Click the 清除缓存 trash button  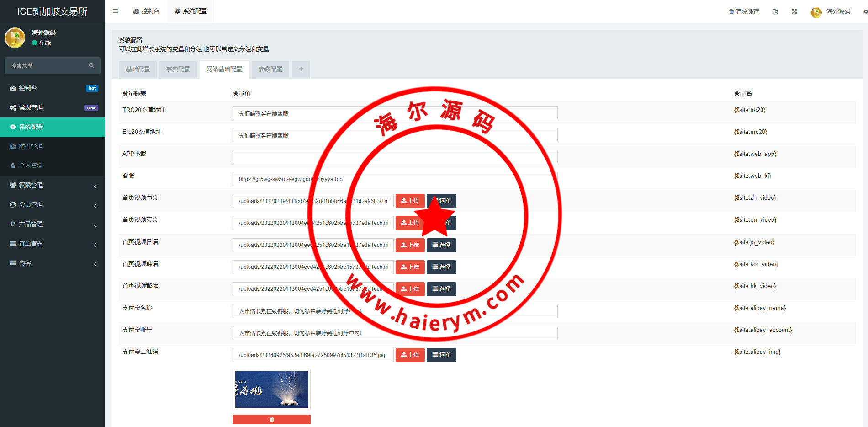744,12
